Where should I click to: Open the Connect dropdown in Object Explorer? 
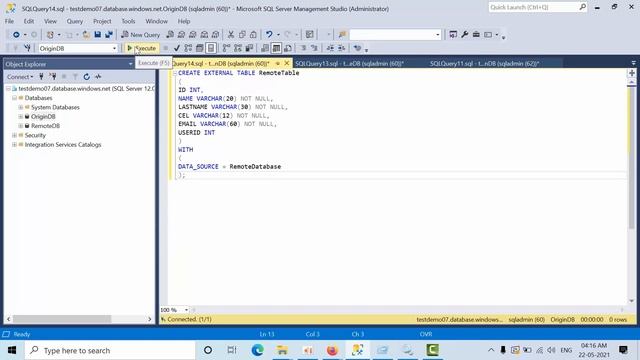pyautogui.click(x=20, y=77)
